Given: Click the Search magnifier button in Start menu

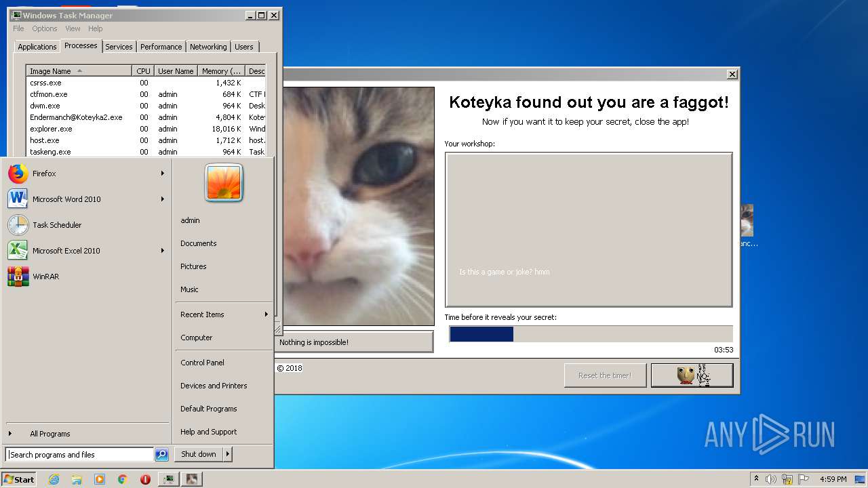Looking at the screenshot, I should 161,455.
